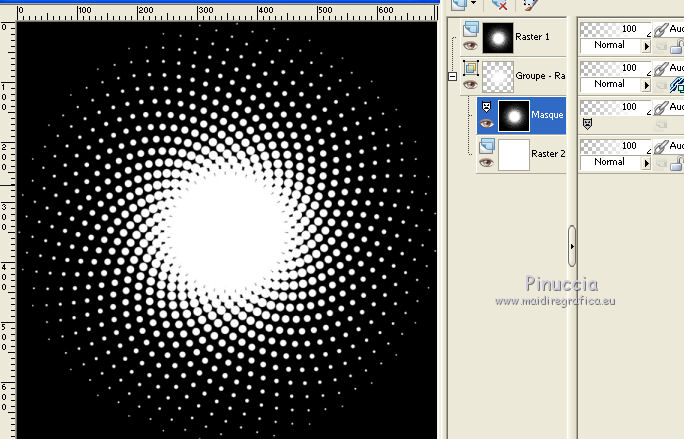Image resolution: width=684 pixels, height=439 pixels.
Task: Adjust opacity slider of Groupe layer
Action: (616, 68)
